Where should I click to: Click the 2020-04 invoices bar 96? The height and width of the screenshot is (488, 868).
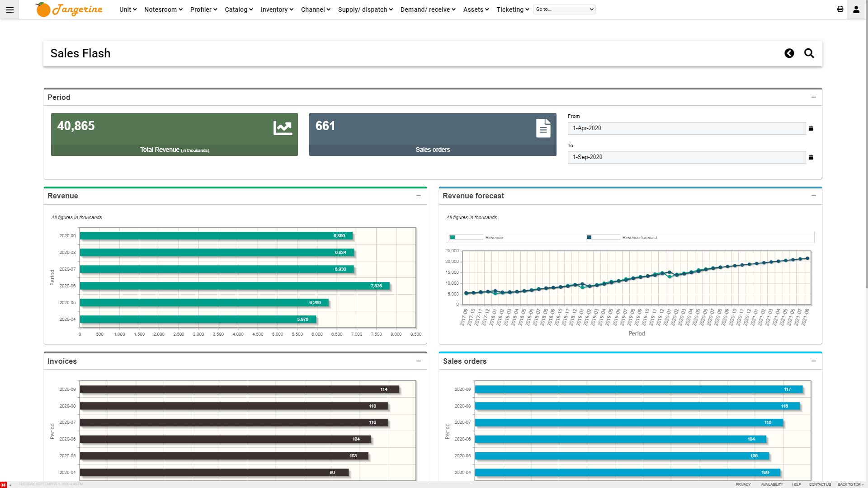tap(214, 473)
